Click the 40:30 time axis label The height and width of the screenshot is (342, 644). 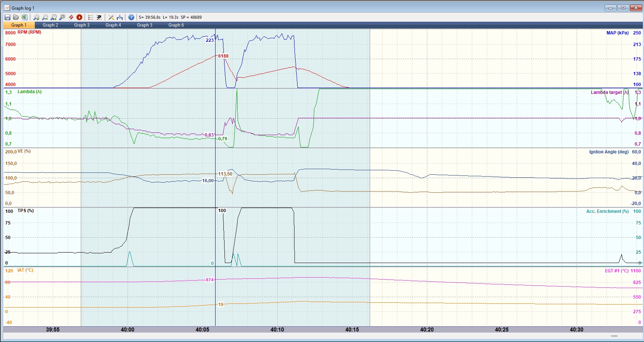point(577,330)
